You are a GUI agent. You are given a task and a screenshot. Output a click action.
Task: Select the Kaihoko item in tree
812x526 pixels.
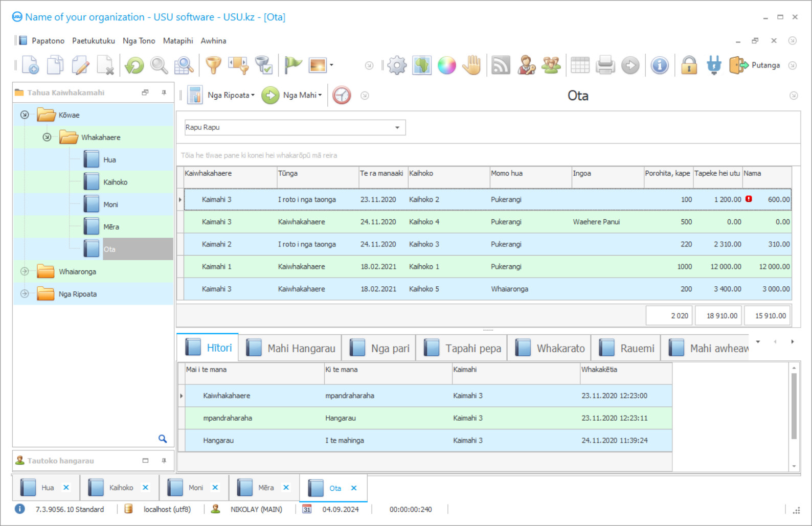tap(115, 182)
